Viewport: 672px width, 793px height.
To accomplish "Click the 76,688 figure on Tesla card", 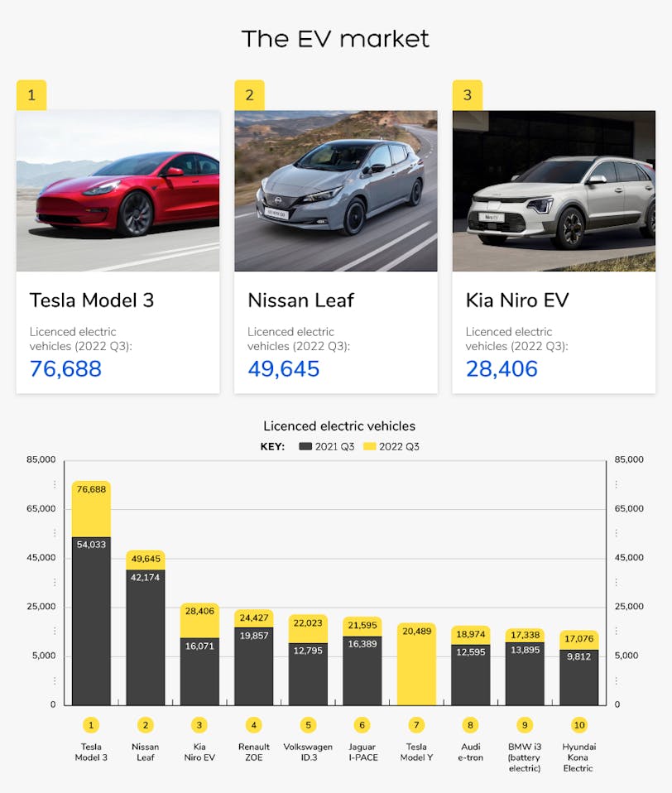I will tap(65, 369).
